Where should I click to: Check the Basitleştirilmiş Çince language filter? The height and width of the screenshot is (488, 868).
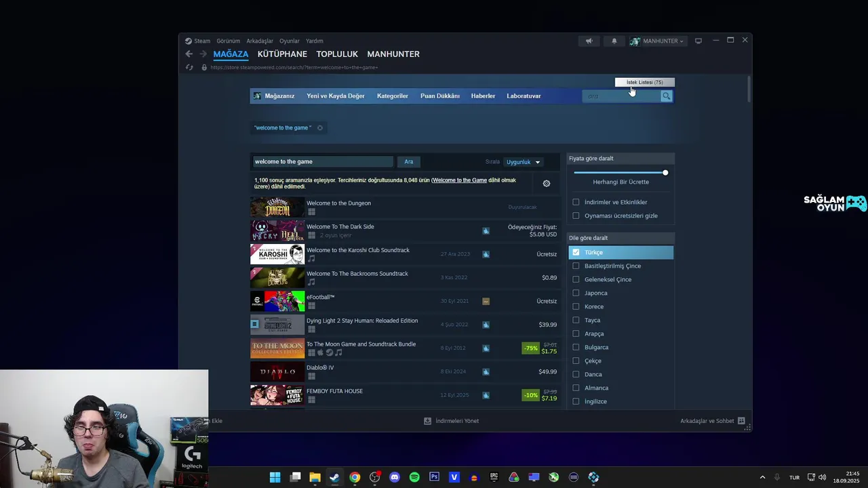[x=576, y=266]
